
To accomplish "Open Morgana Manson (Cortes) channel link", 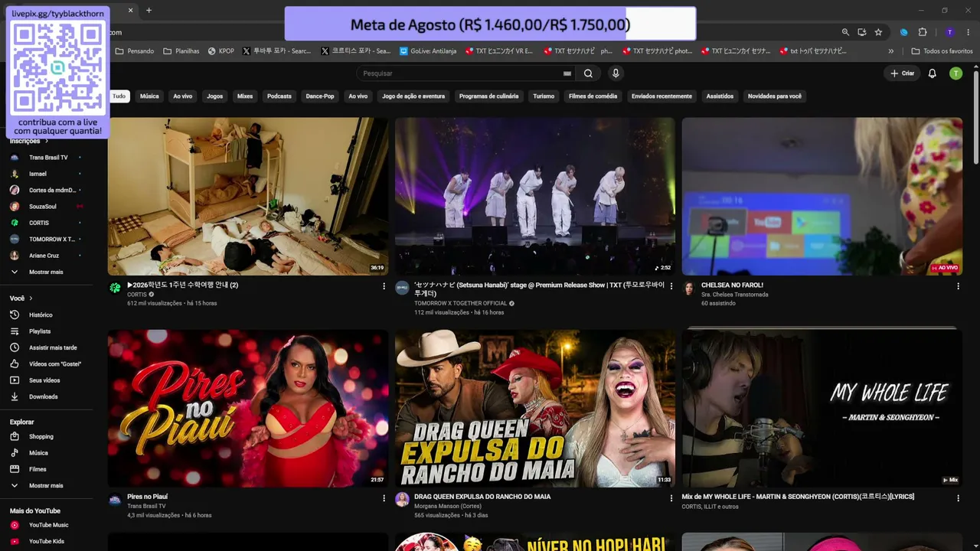I will [448, 507].
